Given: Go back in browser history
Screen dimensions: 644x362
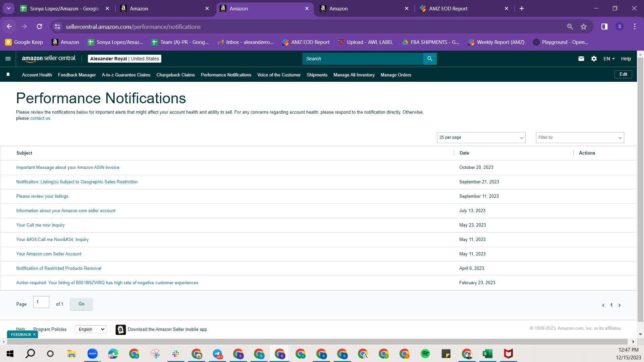Looking at the screenshot, I should (9, 26).
